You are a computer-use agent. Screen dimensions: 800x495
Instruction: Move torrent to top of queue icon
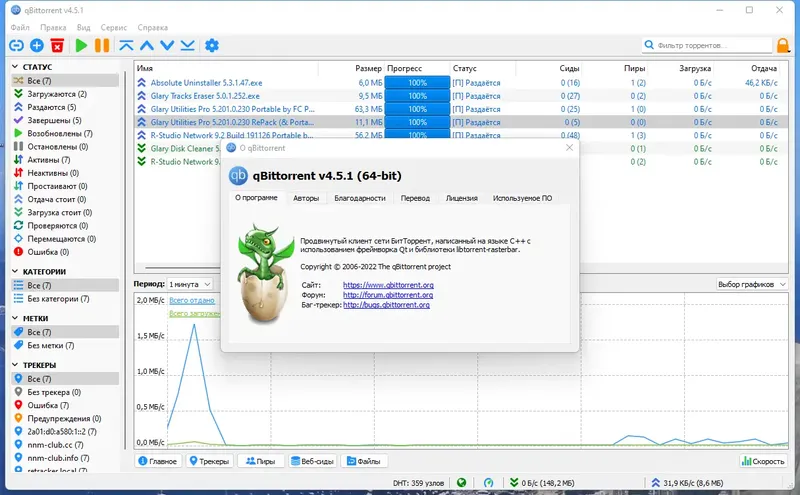(126, 45)
